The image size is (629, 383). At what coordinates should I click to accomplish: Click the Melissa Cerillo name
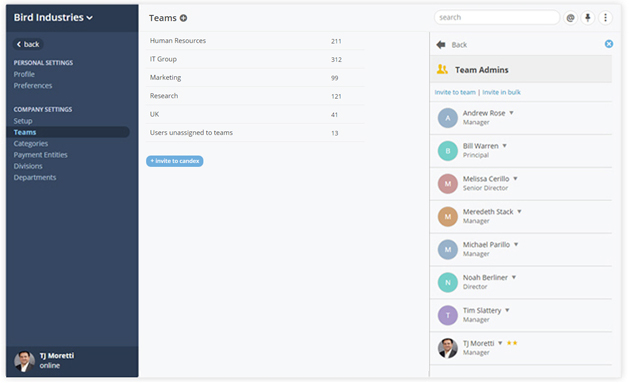coord(486,179)
